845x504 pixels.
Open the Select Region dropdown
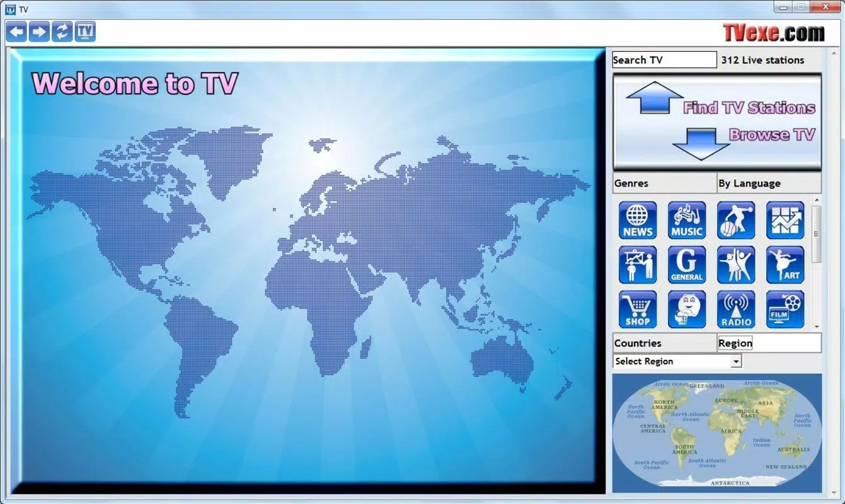(677, 362)
